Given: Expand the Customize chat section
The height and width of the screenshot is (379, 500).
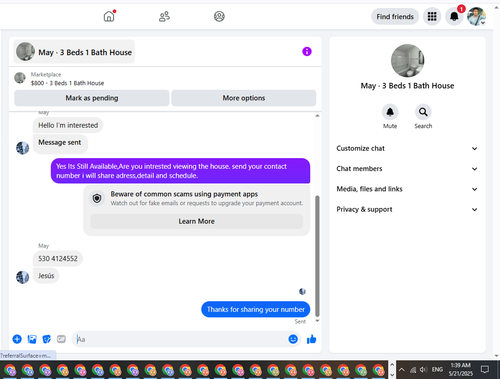Looking at the screenshot, I should (x=407, y=148).
